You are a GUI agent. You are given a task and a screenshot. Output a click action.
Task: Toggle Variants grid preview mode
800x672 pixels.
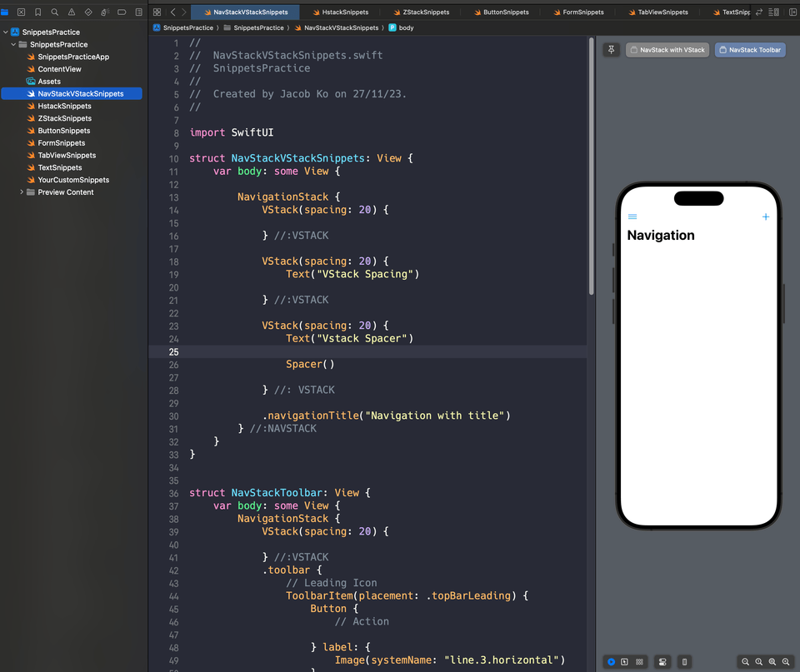639,662
